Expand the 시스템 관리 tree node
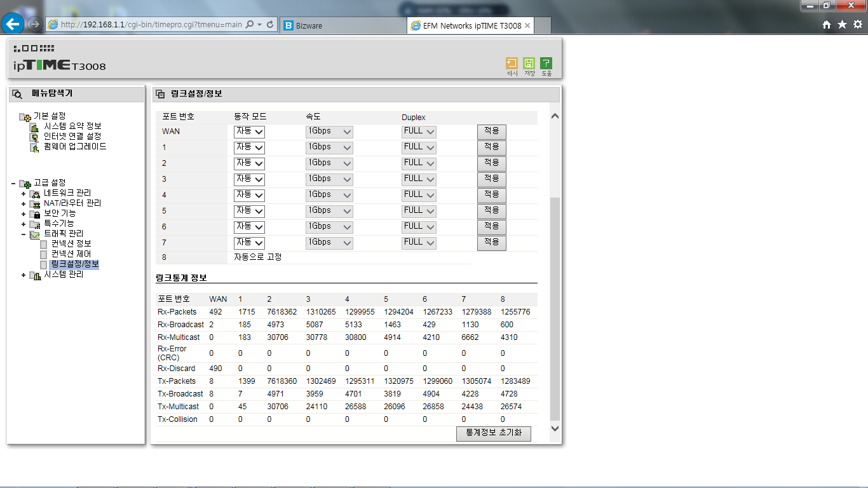 [24, 275]
